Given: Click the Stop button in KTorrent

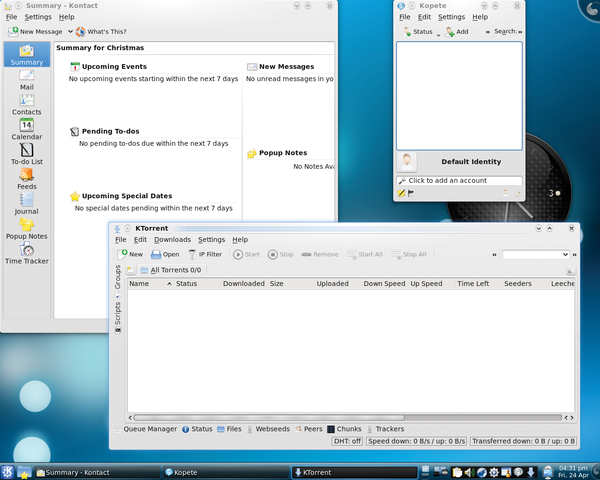Looking at the screenshot, I should point(280,254).
